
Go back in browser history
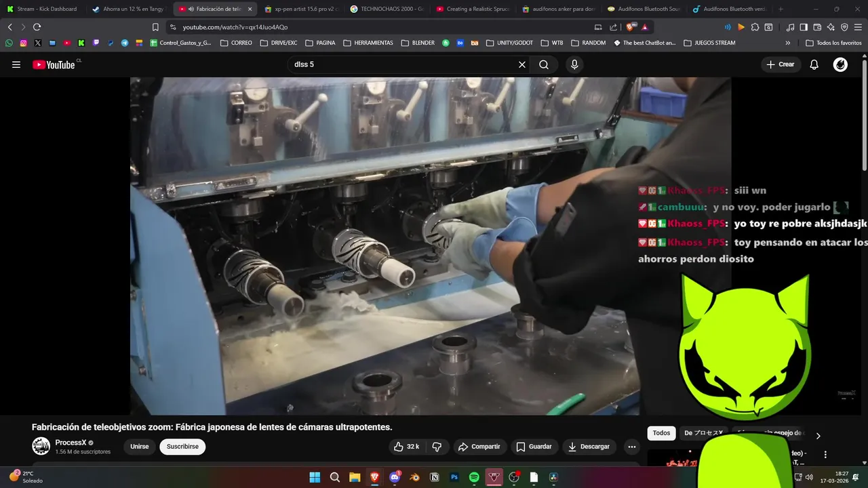9,27
